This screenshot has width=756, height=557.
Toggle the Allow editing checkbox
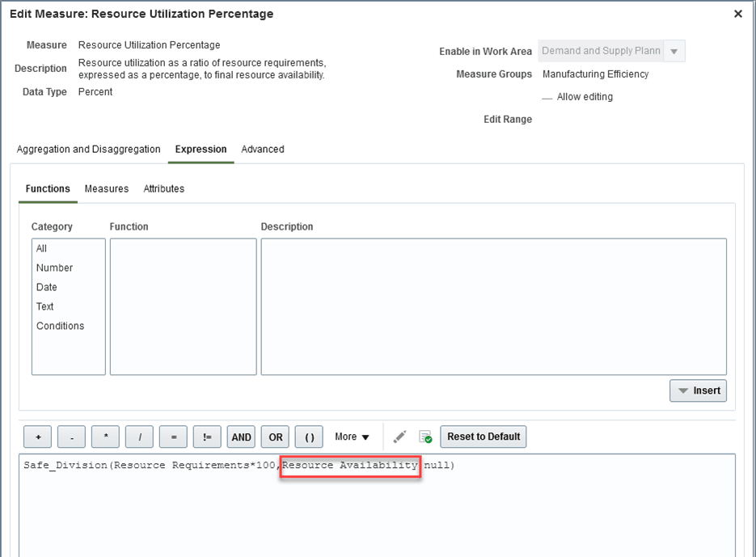(x=547, y=96)
